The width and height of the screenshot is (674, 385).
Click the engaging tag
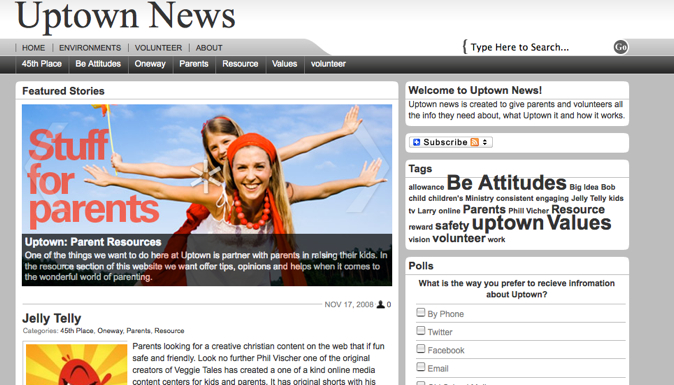tap(552, 199)
